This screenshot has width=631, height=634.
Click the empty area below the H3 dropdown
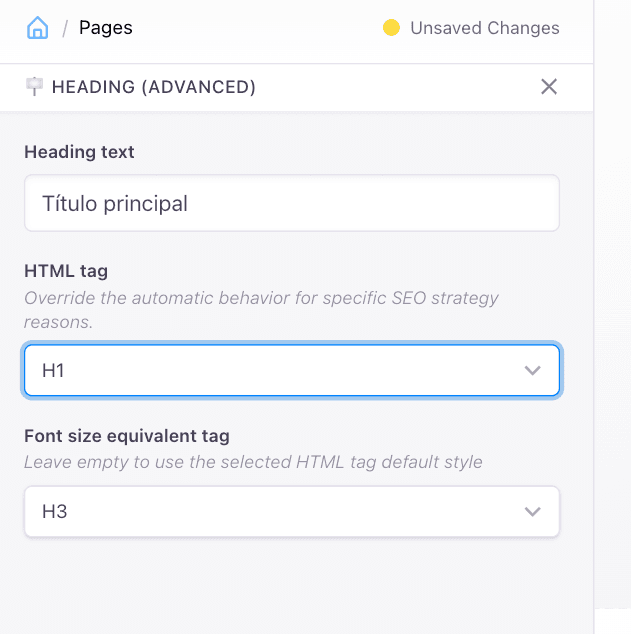tap(291, 585)
